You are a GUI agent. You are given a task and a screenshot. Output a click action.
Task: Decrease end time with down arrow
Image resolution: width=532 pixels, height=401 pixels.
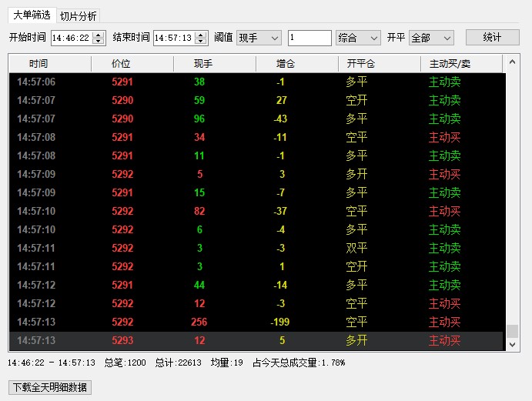coord(201,42)
